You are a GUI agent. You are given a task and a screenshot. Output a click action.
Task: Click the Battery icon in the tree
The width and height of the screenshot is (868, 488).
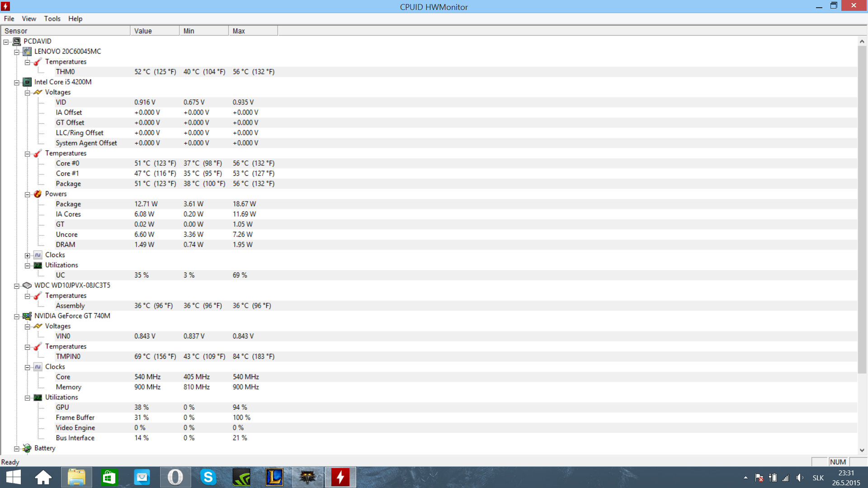point(27,448)
